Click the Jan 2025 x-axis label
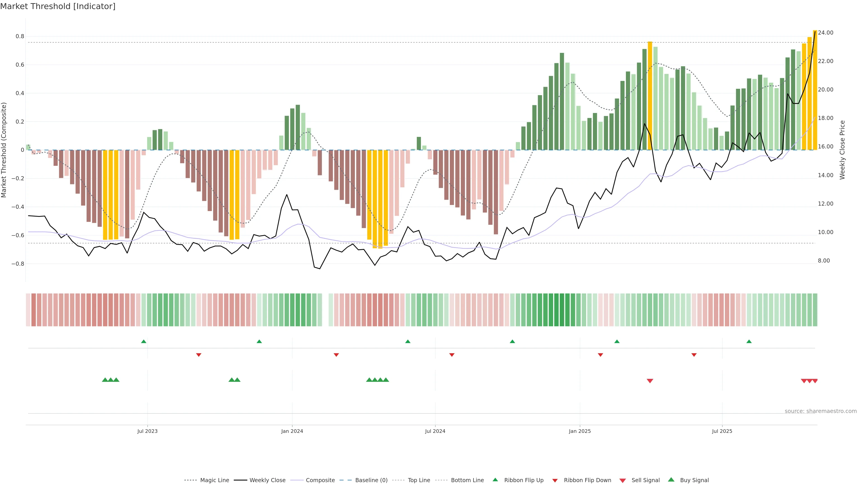The width and height of the screenshot is (868, 488). (580, 431)
